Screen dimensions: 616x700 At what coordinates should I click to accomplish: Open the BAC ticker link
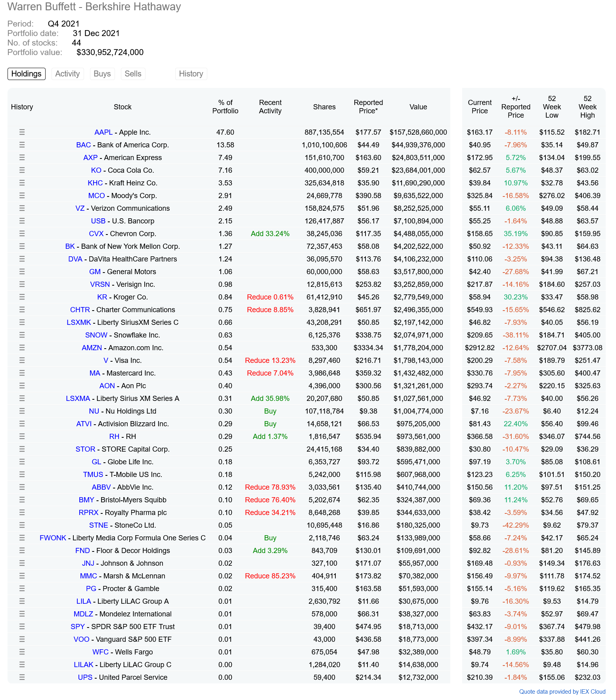pyautogui.click(x=84, y=145)
